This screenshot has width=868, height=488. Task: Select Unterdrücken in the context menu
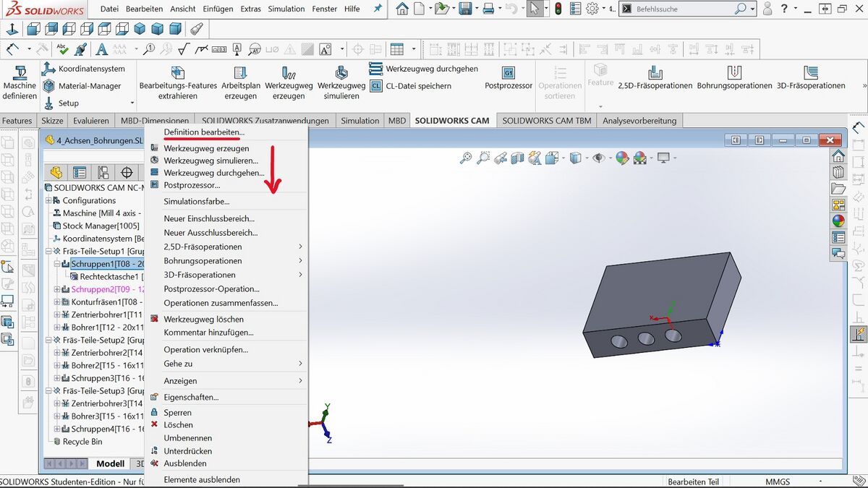coord(187,451)
